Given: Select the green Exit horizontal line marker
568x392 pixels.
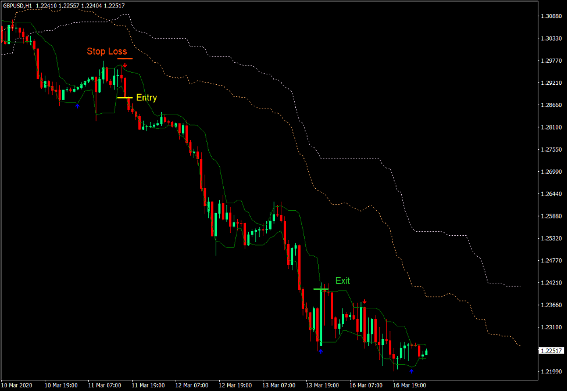Looking at the screenshot, I should click(321, 289).
